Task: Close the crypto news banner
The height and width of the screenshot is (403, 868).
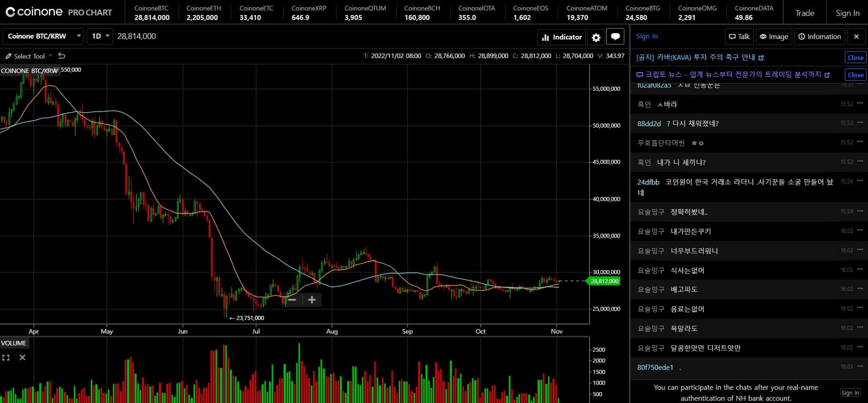Action: click(855, 75)
